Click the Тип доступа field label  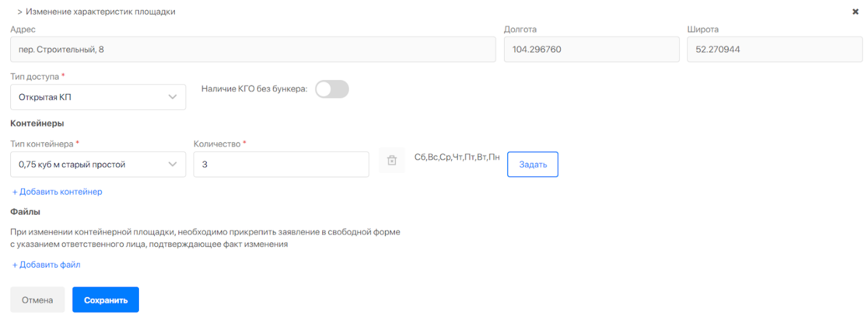point(35,77)
